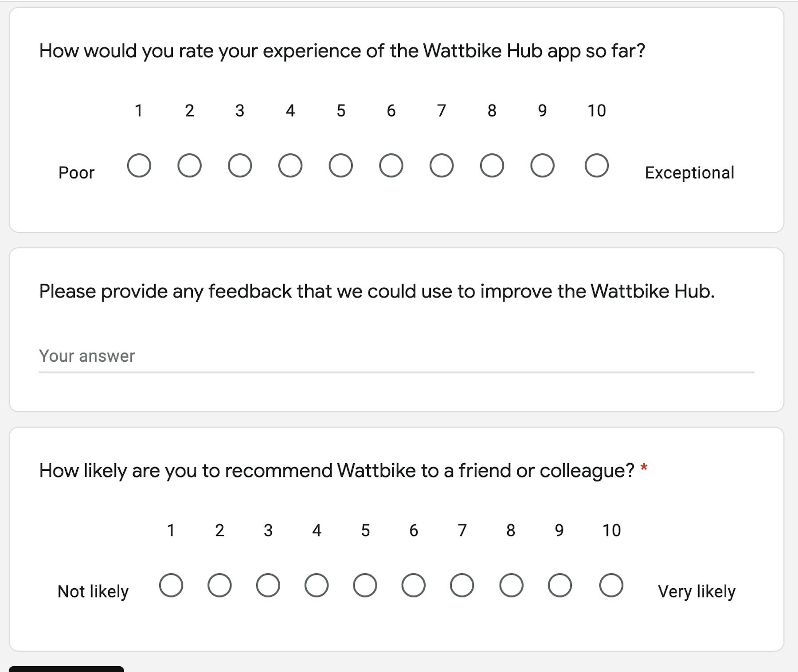Pick 6 on the recommendation likelihood scale
The height and width of the screenshot is (672, 798).
click(414, 586)
